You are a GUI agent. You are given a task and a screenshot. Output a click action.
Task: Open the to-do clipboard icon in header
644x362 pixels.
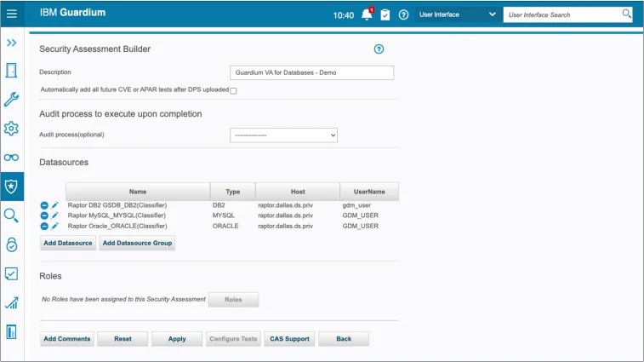click(x=385, y=14)
